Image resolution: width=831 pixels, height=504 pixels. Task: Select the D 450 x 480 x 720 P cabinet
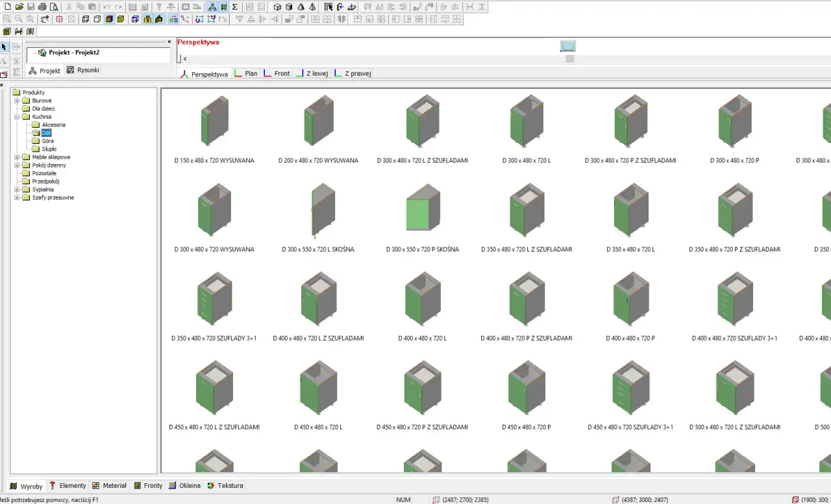tap(527, 395)
